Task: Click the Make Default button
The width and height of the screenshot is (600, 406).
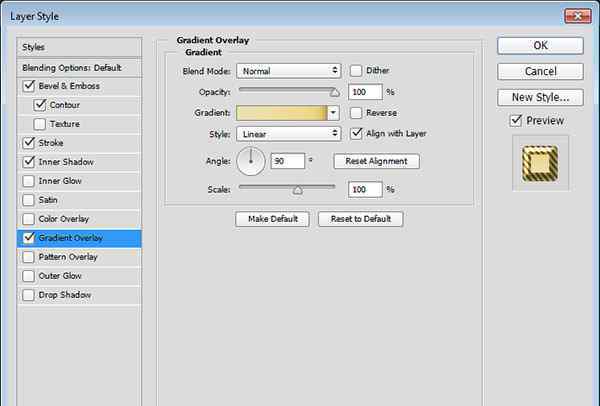Action: point(273,219)
